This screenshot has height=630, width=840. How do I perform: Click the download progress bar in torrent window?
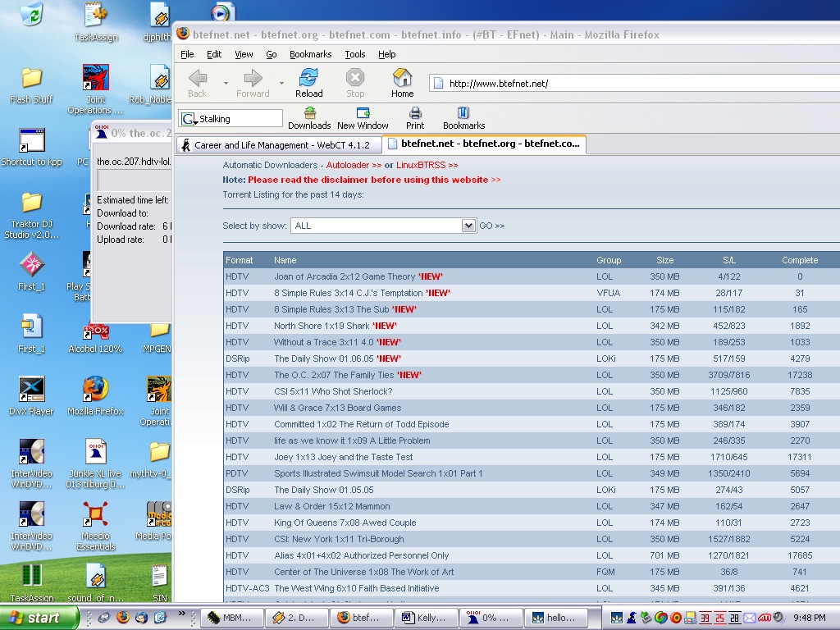pos(134,180)
